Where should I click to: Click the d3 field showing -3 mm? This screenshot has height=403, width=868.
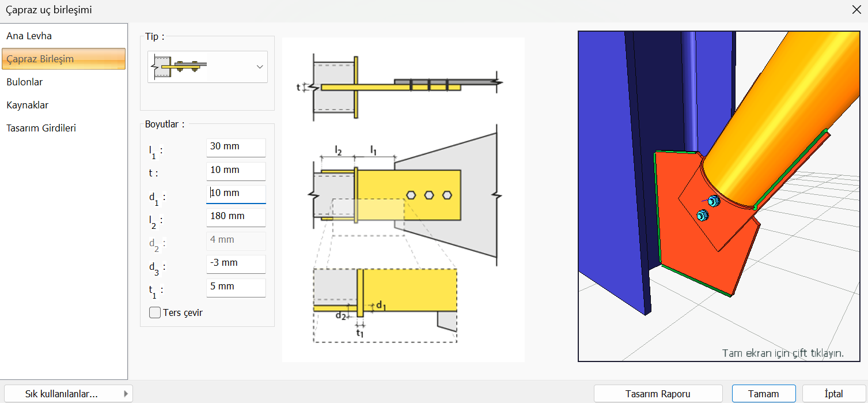(236, 263)
